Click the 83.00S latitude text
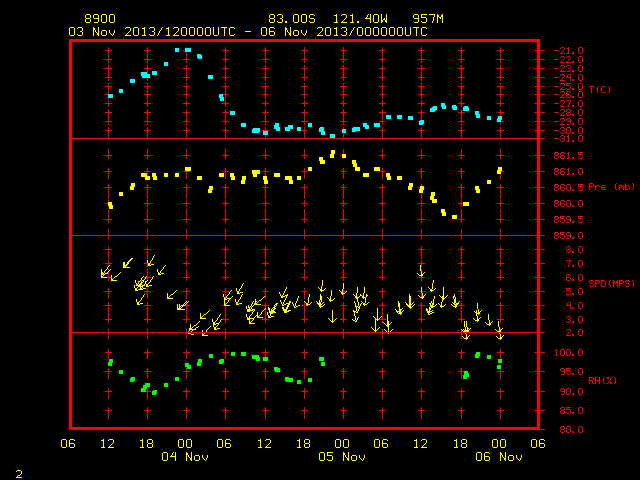 point(292,19)
